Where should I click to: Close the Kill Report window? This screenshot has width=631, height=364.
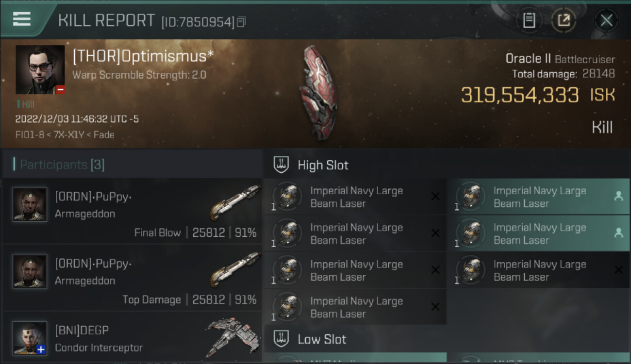pyautogui.click(x=606, y=20)
